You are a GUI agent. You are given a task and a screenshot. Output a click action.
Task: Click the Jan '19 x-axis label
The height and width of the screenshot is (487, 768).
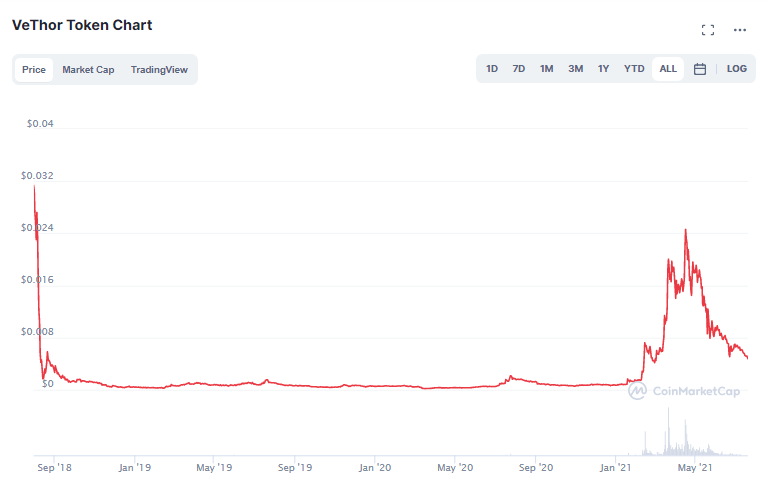tap(135, 468)
